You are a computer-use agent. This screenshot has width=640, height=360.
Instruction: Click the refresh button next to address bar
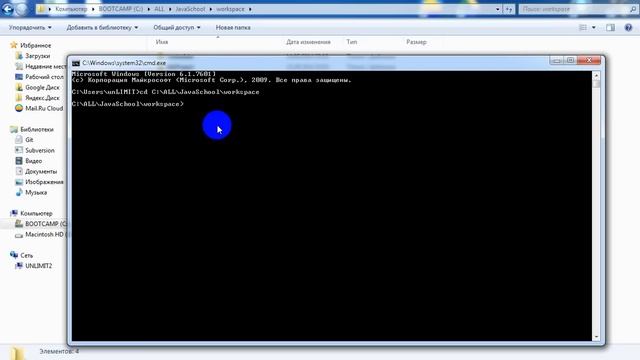[509, 9]
